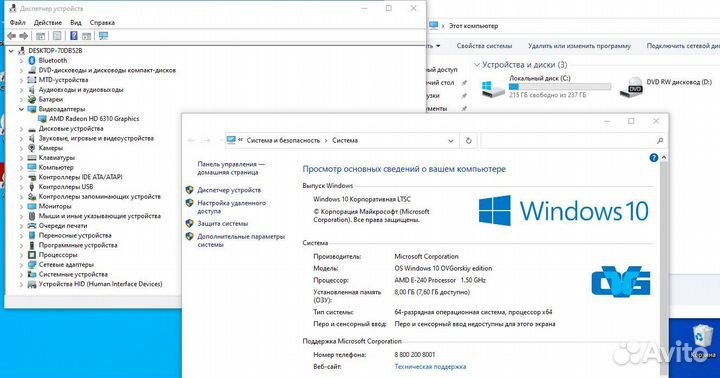Select Устройства HID (Human Interface Devices)
This screenshot has height=378, width=720.
click(100, 284)
